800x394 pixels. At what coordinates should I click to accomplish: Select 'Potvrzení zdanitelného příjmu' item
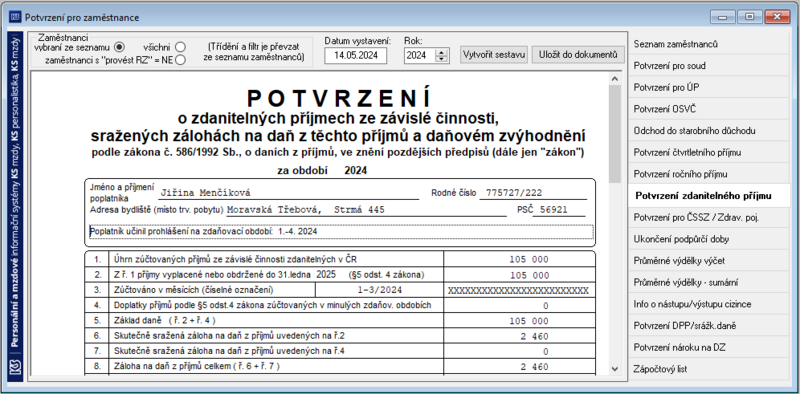click(x=709, y=196)
